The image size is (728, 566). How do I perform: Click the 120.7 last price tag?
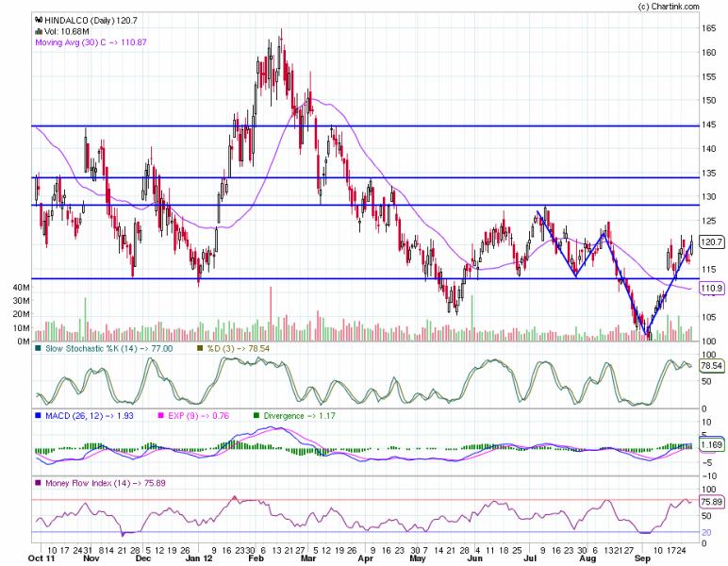(713, 241)
